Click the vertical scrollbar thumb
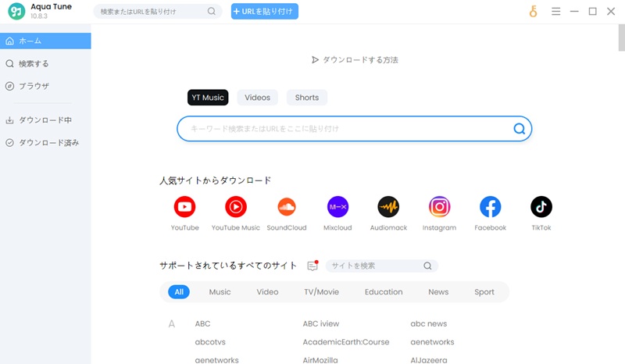The image size is (625, 364). pos(621,37)
